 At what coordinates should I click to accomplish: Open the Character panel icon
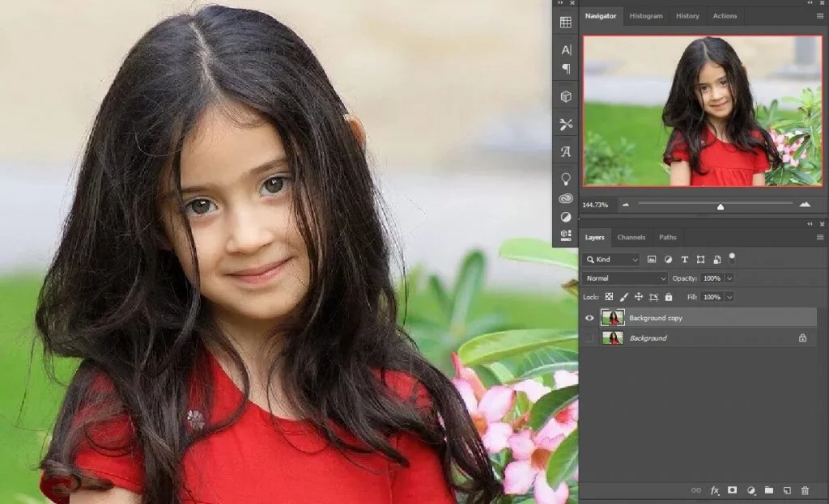pyautogui.click(x=566, y=49)
